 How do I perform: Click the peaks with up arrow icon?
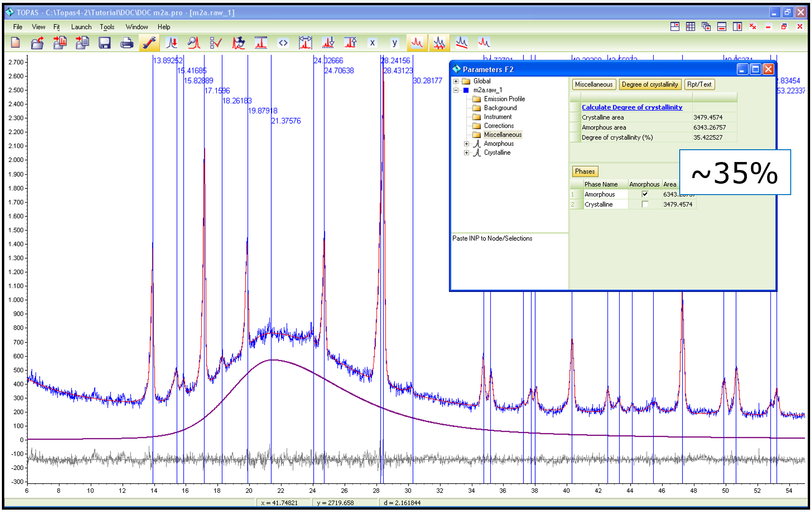pos(350,43)
